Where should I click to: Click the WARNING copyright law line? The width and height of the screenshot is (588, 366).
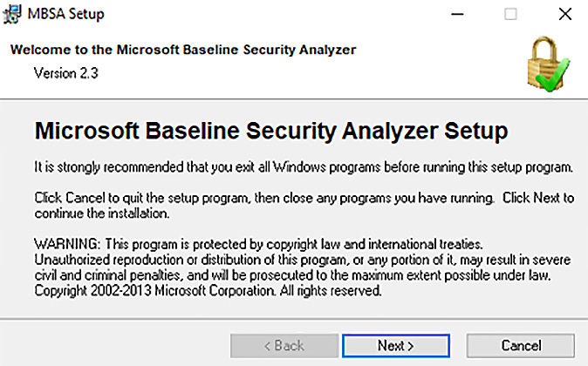(x=258, y=244)
